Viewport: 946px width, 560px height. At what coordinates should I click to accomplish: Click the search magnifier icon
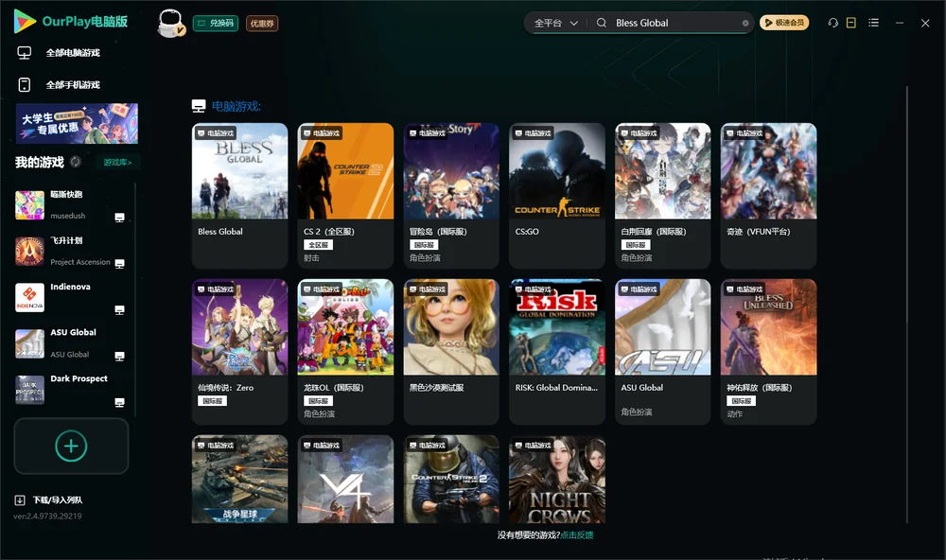602,23
